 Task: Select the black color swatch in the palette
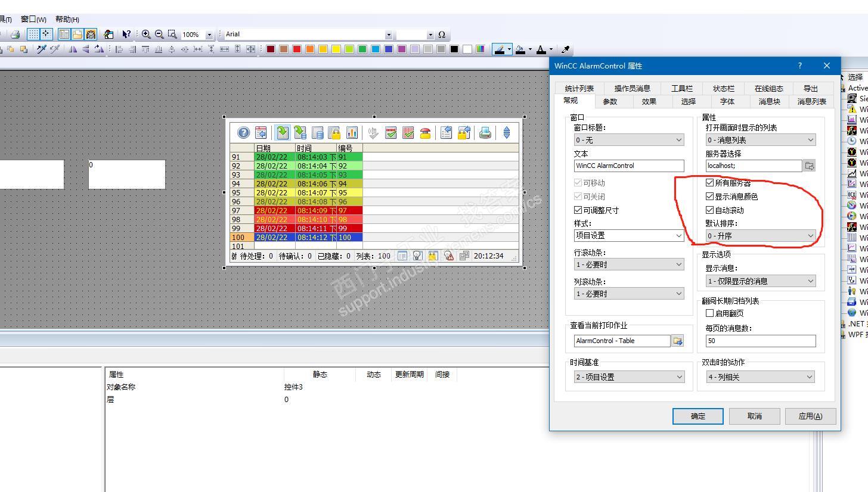(454, 49)
